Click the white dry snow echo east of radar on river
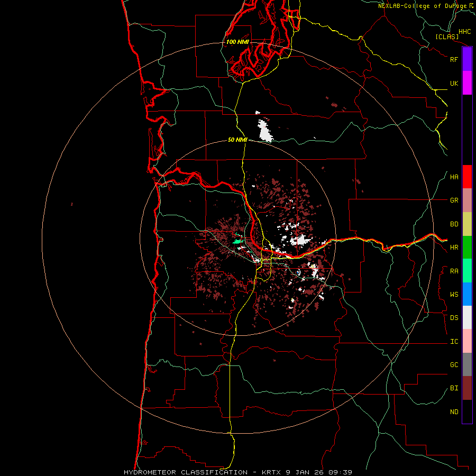Screen dimensions: 476x476 click(300, 241)
